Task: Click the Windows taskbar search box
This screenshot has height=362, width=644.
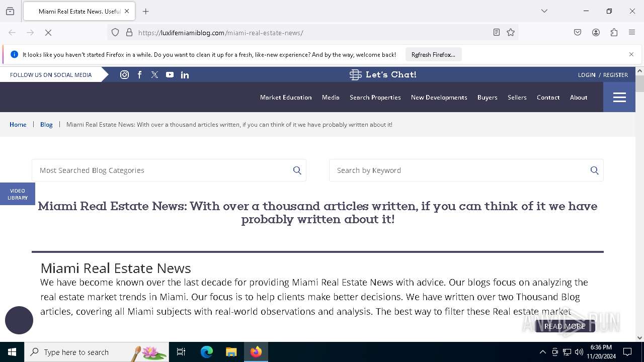Action: point(96,352)
